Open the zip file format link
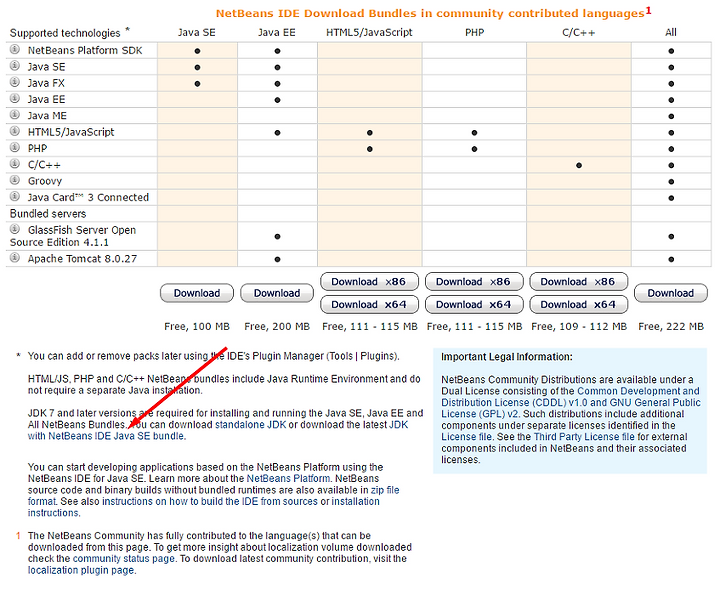The width and height of the screenshot is (720, 589). (x=385, y=490)
